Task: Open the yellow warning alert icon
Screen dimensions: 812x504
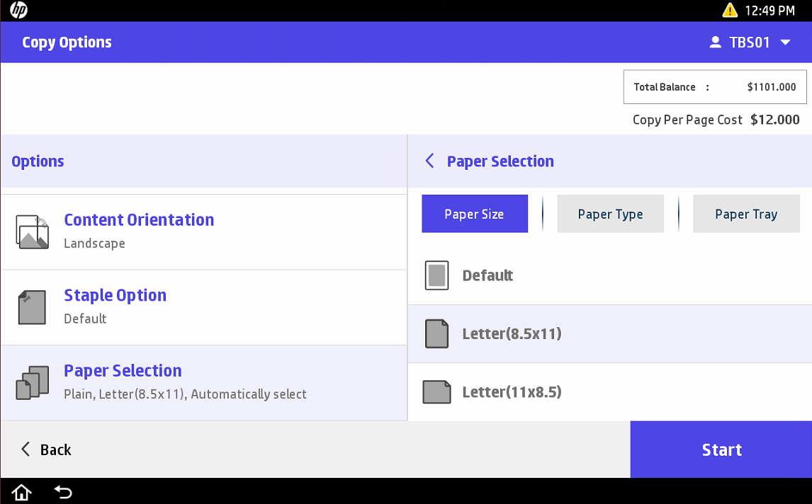Action: 730,11
